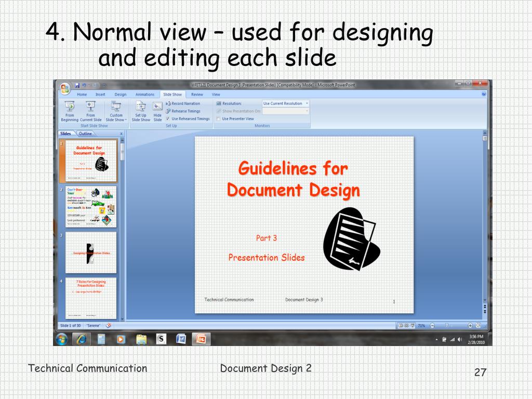This screenshot has height=399, width=532.
Task: Select slide 3 thumbnail in Slides pane
Action: point(91,252)
